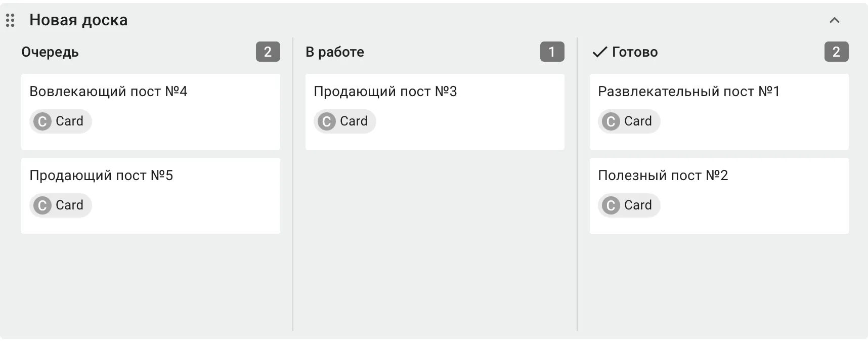Select the Card tag on Вовлекающий пост №4
The width and height of the screenshot is (868, 341).
60,121
